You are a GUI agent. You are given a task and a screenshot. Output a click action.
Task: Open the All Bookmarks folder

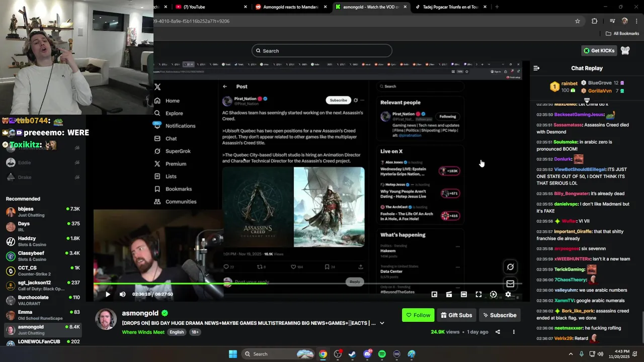coord(622,34)
